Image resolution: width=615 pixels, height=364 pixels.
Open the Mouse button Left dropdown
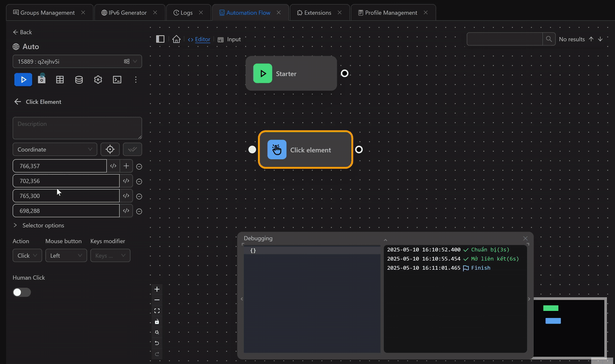(x=66, y=255)
